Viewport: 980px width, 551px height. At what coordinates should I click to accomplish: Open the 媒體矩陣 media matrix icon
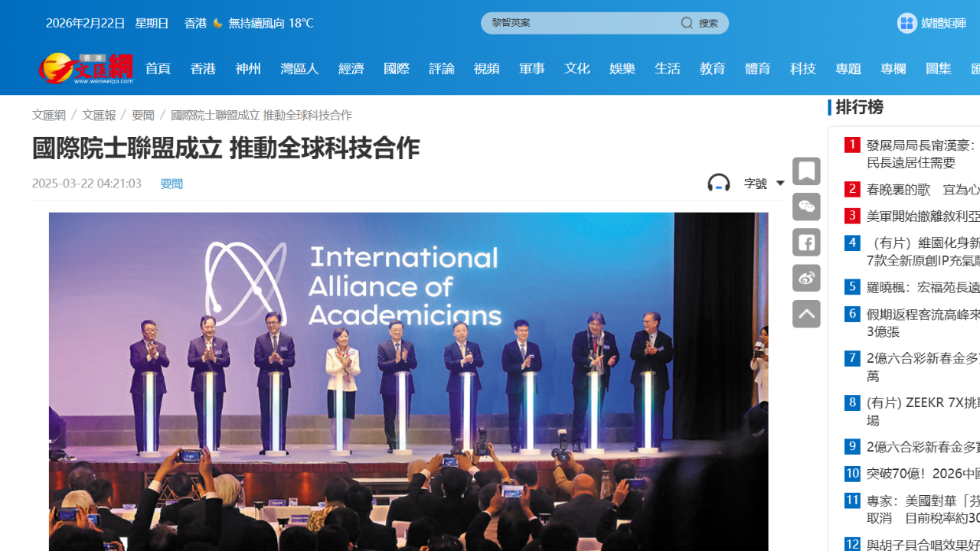[907, 23]
